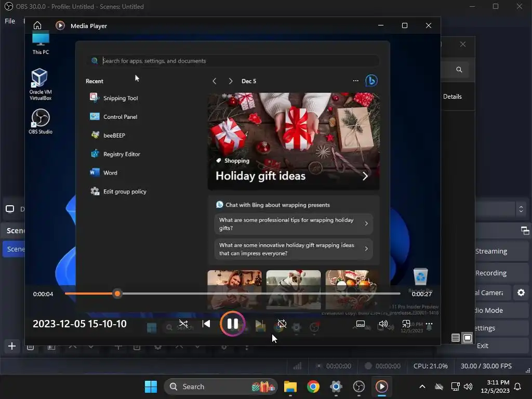Pop out the OBS Controls dock
The image size is (532, 399).
click(525, 231)
